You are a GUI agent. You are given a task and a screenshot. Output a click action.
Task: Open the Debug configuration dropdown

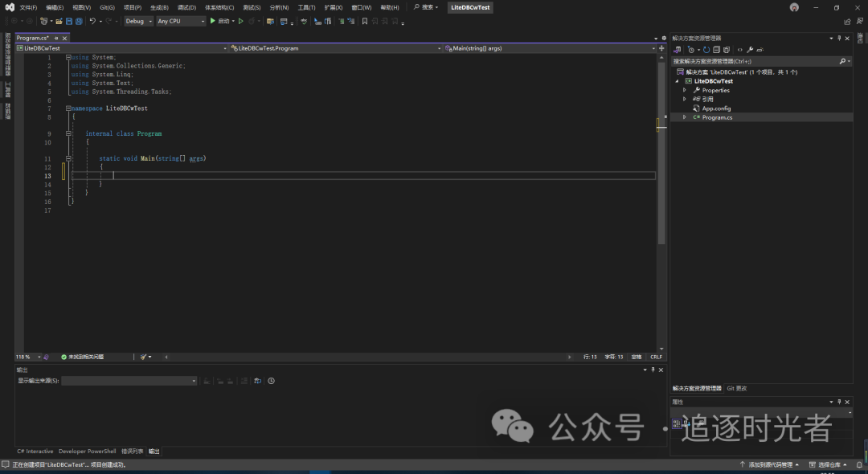pyautogui.click(x=138, y=21)
